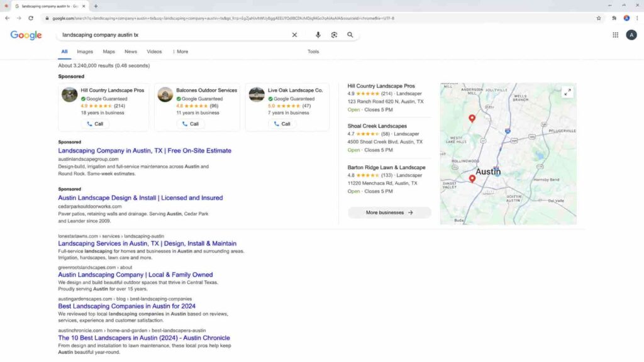The height and width of the screenshot is (362, 644).
Task: Open Best Landscaping Companies in Austin for 2024
Action: pyautogui.click(x=126, y=306)
